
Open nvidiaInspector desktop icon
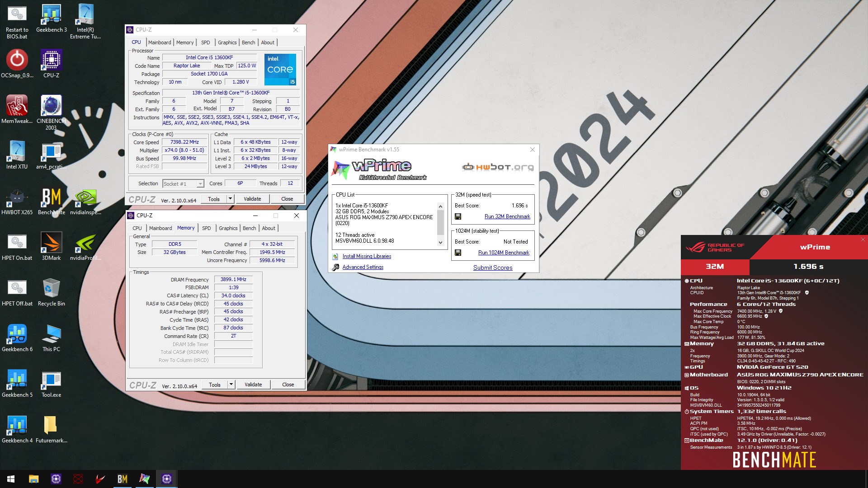coord(85,201)
